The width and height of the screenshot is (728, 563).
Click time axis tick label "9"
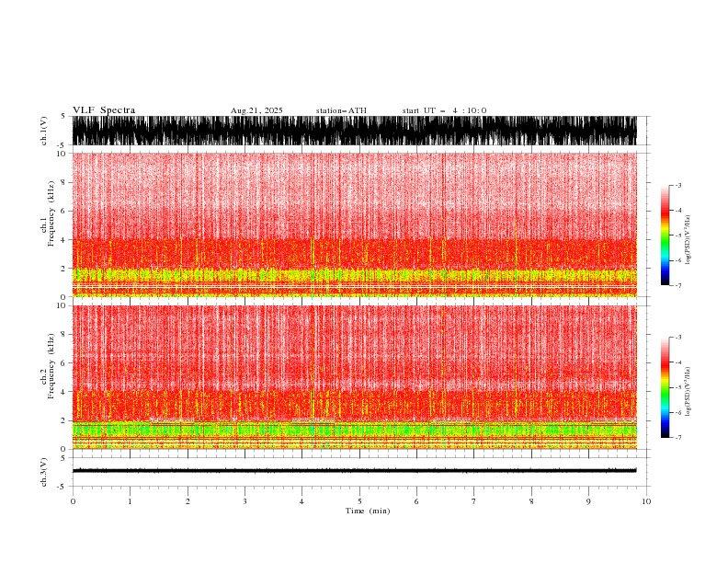588,501
